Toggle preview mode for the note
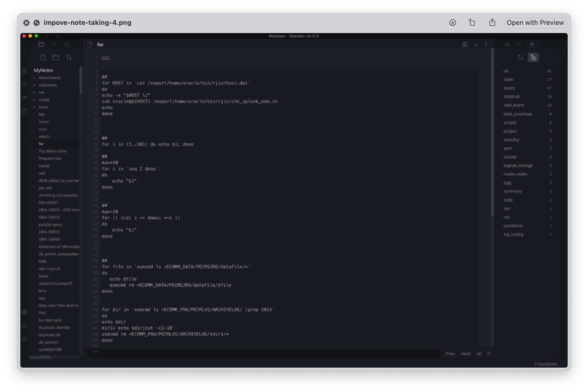This screenshot has height=392, width=588. tap(465, 45)
